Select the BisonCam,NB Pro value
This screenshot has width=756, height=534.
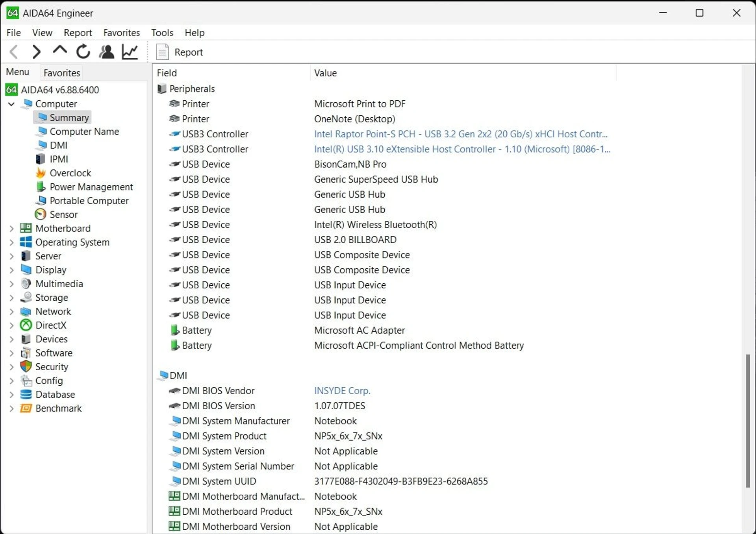click(x=350, y=164)
